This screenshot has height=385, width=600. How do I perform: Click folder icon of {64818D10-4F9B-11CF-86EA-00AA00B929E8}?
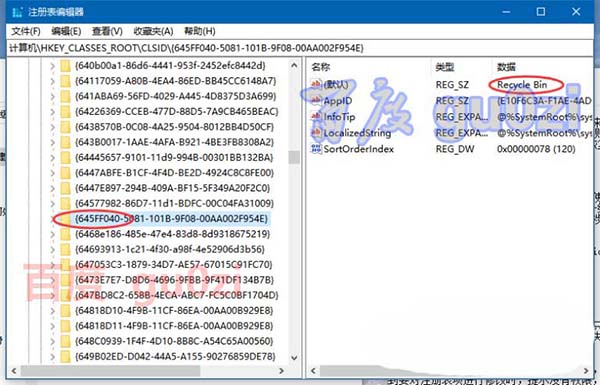tap(66, 311)
